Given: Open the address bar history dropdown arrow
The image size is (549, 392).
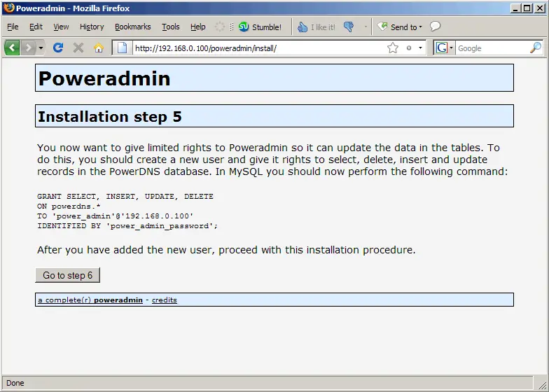Looking at the screenshot, I should (x=420, y=48).
